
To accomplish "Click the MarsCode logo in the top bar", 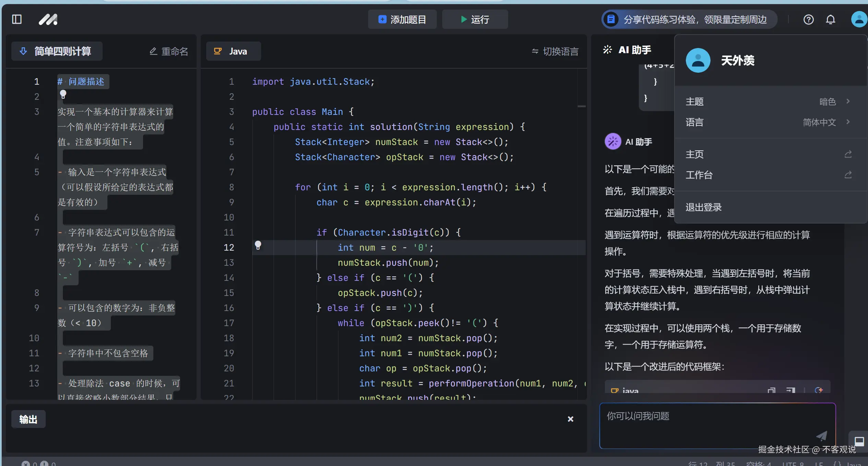I will pyautogui.click(x=48, y=20).
